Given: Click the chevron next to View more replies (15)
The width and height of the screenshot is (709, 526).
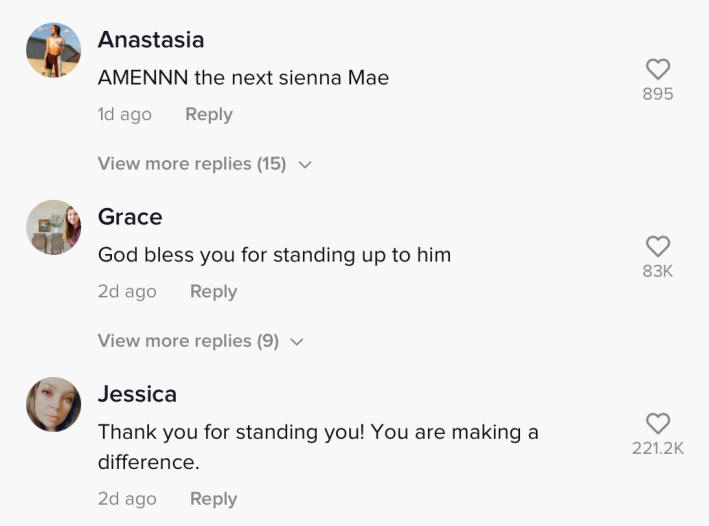Looking at the screenshot, I should coord(305,165).
